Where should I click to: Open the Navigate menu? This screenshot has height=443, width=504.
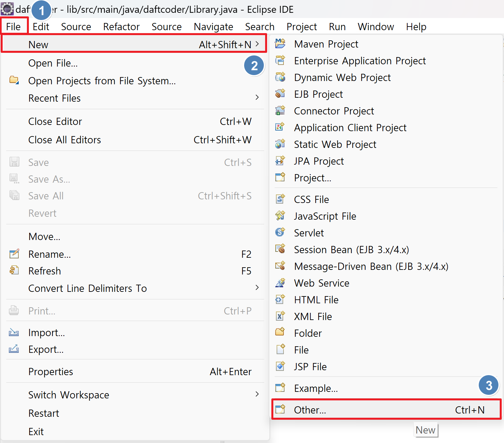pos(214,27)
